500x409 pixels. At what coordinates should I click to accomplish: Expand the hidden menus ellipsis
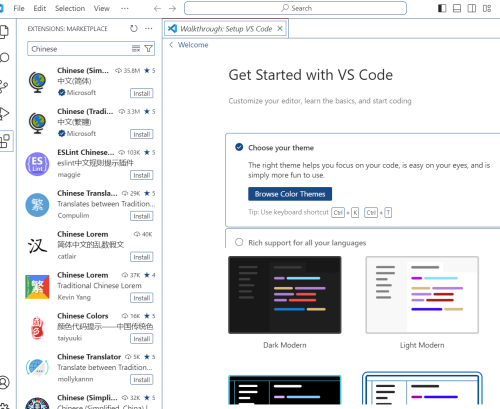tap(125, 8)
